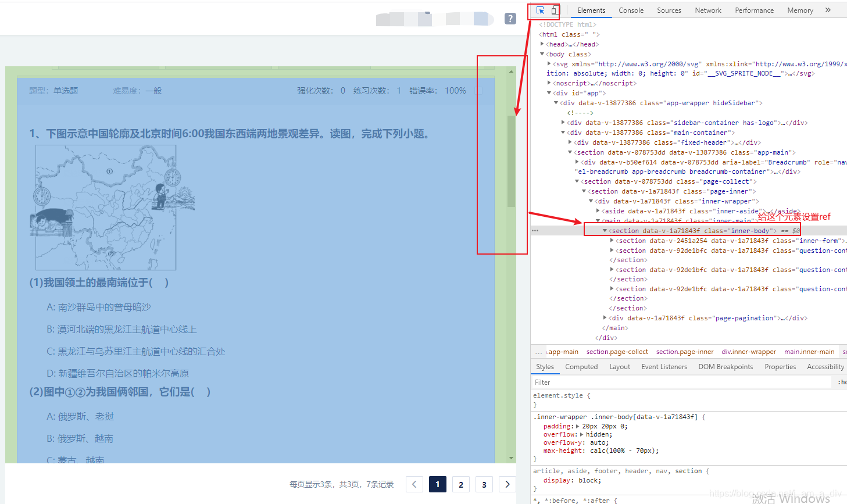Click the .app-main breadcrumb item
The width and height of the screenshot is (847, 504).
(562, 352)
